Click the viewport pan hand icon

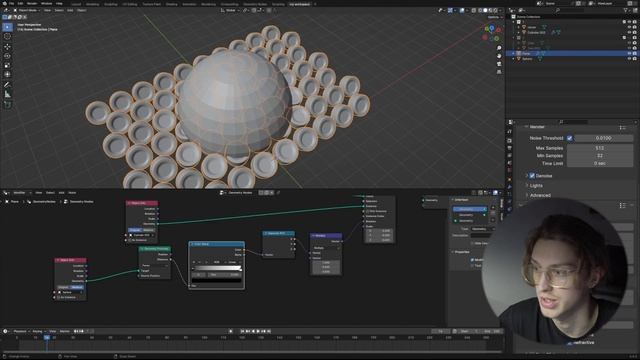499,56
